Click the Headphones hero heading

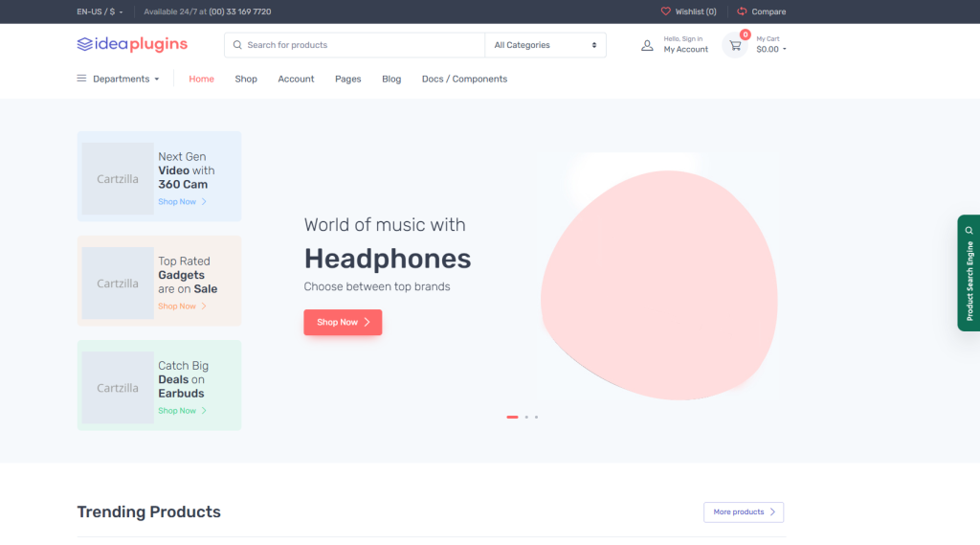(x=388, y=259)
